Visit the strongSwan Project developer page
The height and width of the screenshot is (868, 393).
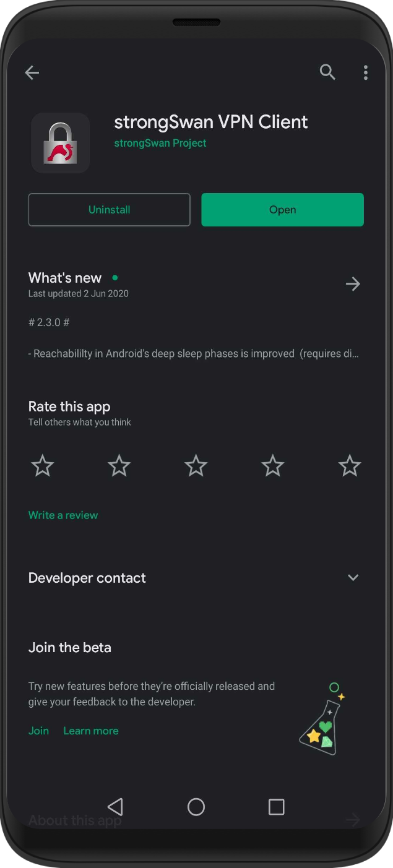[x=160, y=143]
